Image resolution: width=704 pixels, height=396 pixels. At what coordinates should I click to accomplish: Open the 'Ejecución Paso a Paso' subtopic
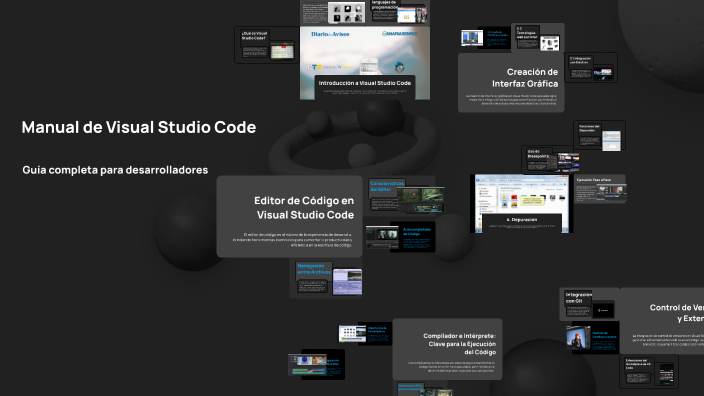coord(600,189)
